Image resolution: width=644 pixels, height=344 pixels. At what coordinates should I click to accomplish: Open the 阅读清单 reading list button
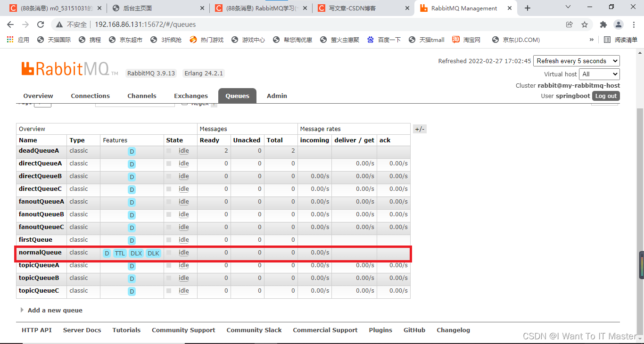[x=621, y=40]
